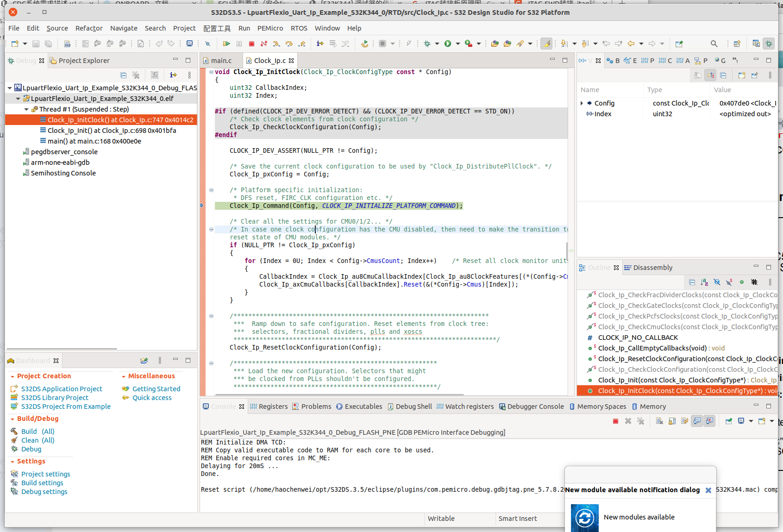The height and width of the screenshot is (532, 783).
Task: Click Collapse All in Outline toolbar
Action: tap(692, 282)
